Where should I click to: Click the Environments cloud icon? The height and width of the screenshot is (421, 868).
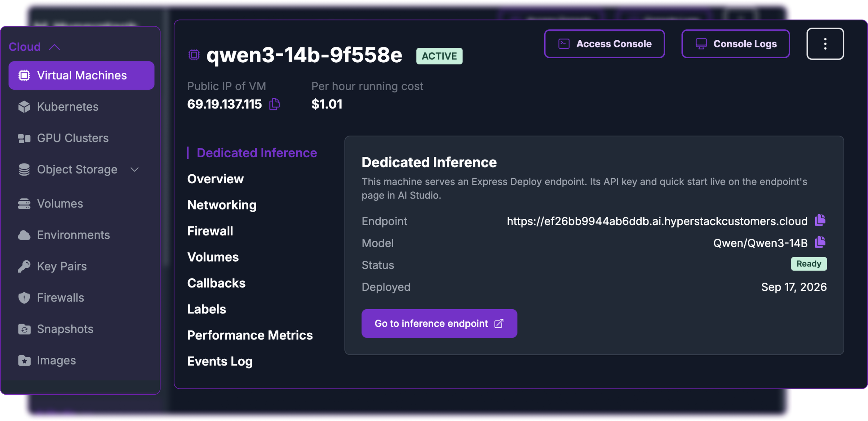tap(24, 235)
